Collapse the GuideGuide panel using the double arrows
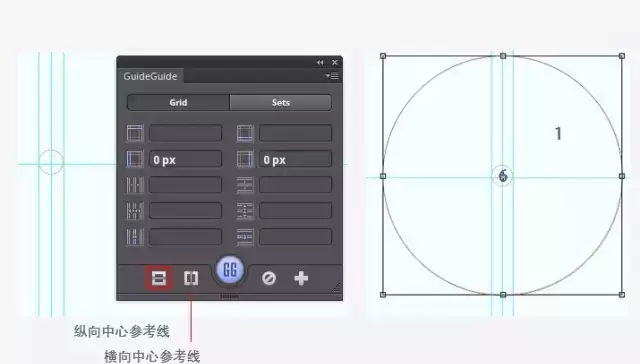Screen dimensions: 640x364 (x=320, y=62)
